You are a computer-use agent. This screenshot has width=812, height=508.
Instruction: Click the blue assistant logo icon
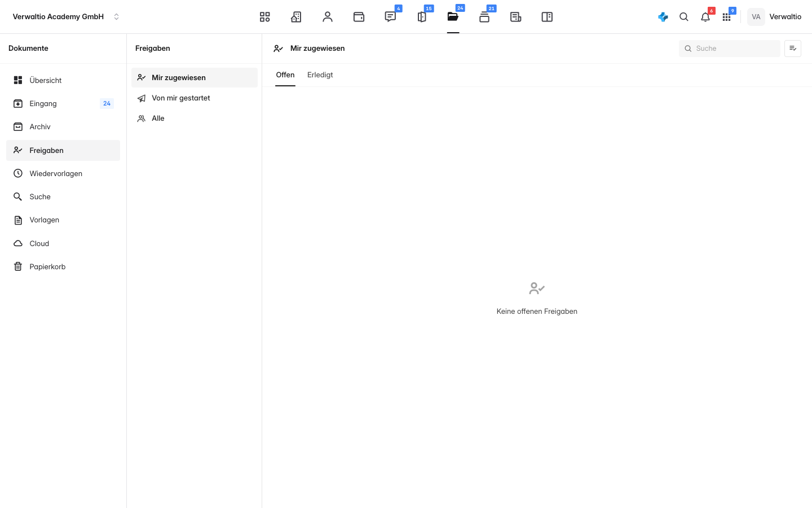[x=663, y=17]
